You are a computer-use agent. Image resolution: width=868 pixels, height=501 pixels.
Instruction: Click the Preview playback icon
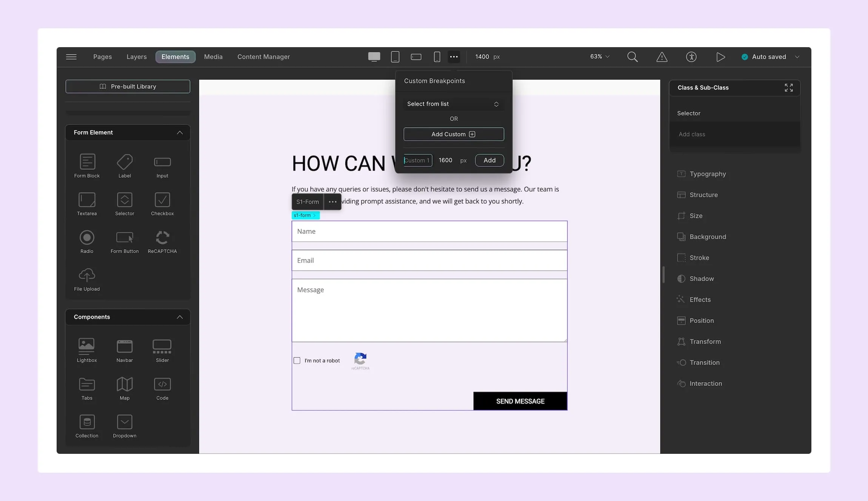tap(720, 56)
